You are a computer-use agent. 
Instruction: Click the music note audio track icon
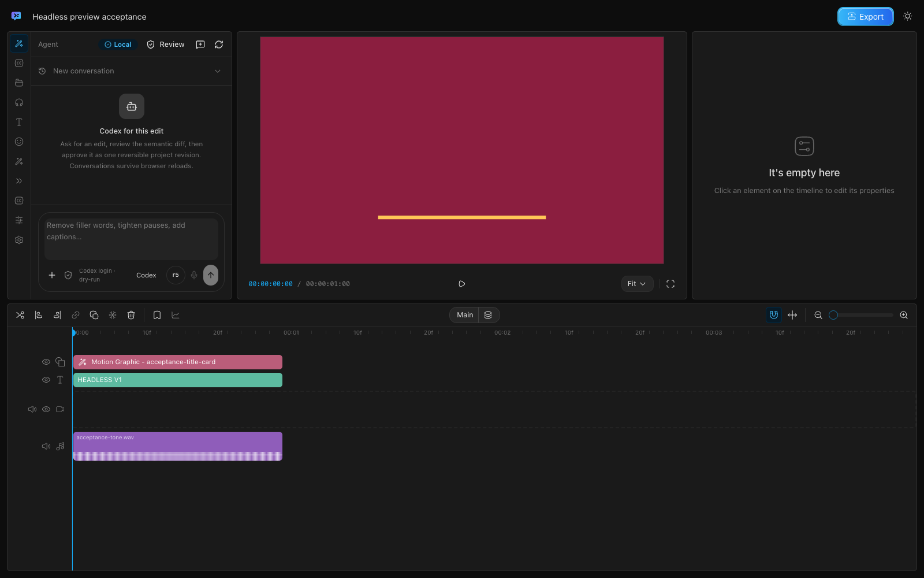click(x=60, y=446)
